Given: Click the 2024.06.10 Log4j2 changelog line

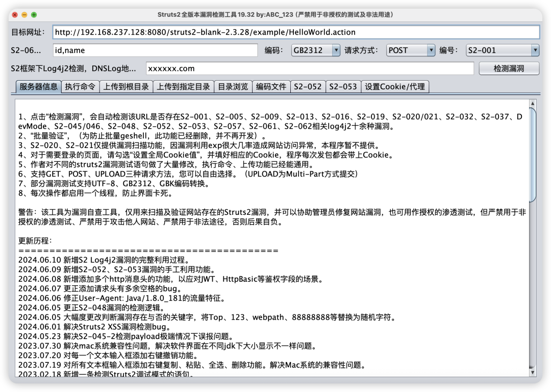Looking at the screenshot, I should (x=104, y=260).
